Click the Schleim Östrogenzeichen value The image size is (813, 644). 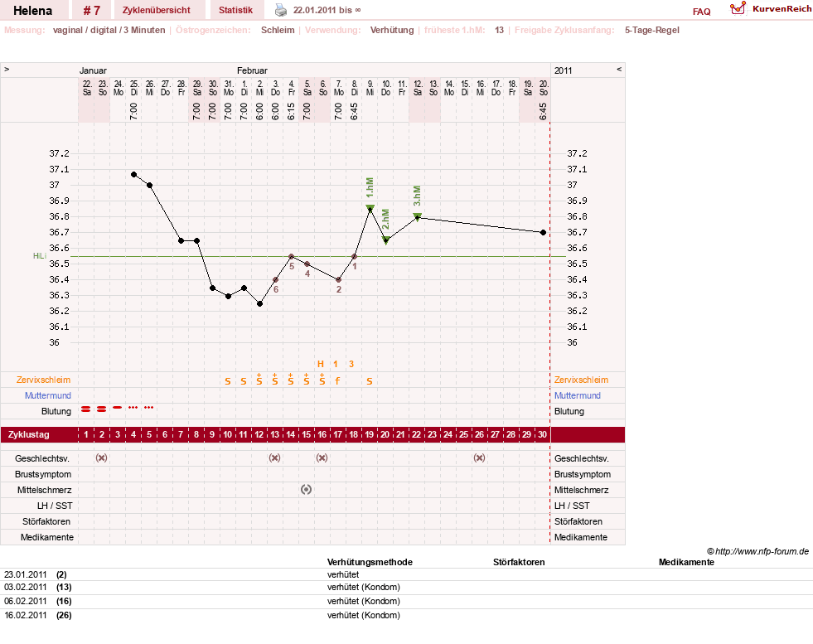(x=278, y=30)
